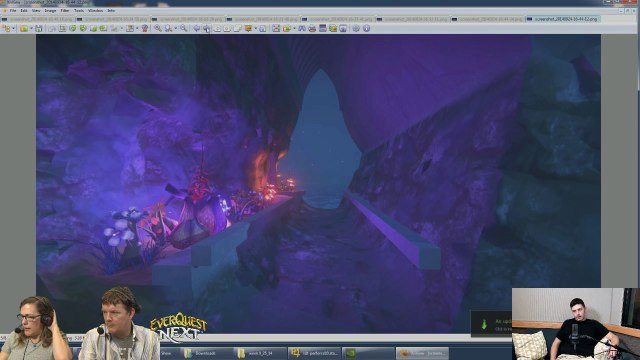Click the green Rotate left icon
The image size is (640, 360).
click(x=73, y=28)
